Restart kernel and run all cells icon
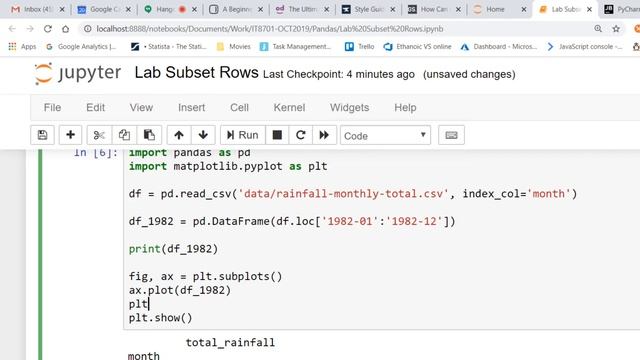Screen dimensions: 640x360 tap(324, 135)
